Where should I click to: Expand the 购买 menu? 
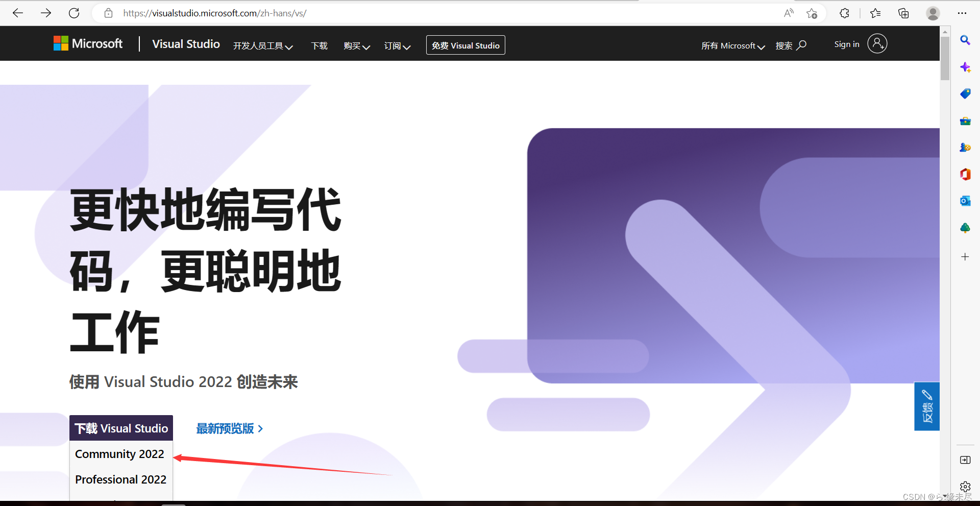[357, 46]
